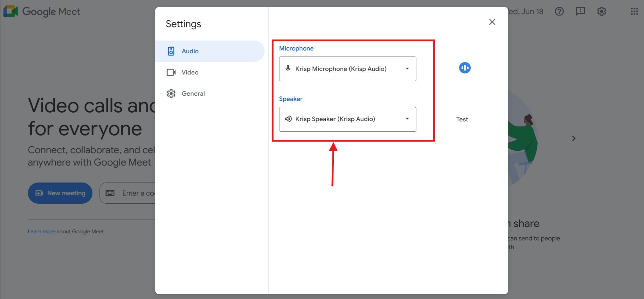Image resolution: width=644 pixels, height=299 pixels.
Task: Click the Google Meet title text
Action: click(x=51, y=12)
